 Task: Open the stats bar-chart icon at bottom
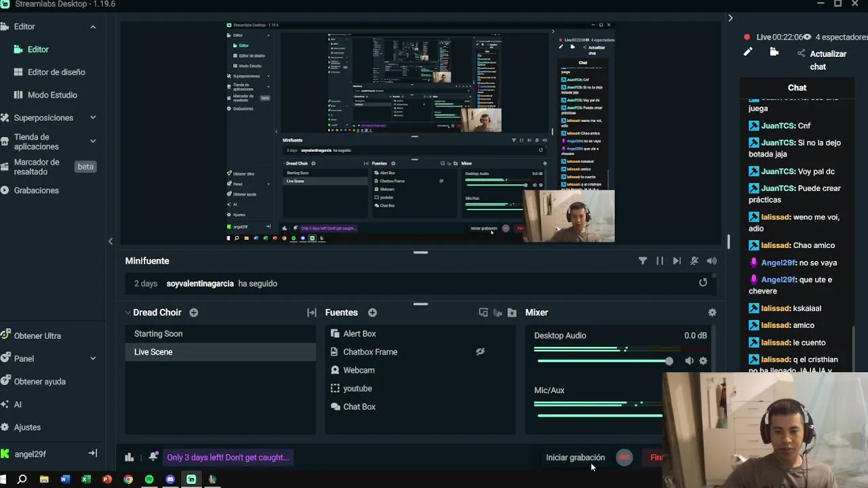130,457
